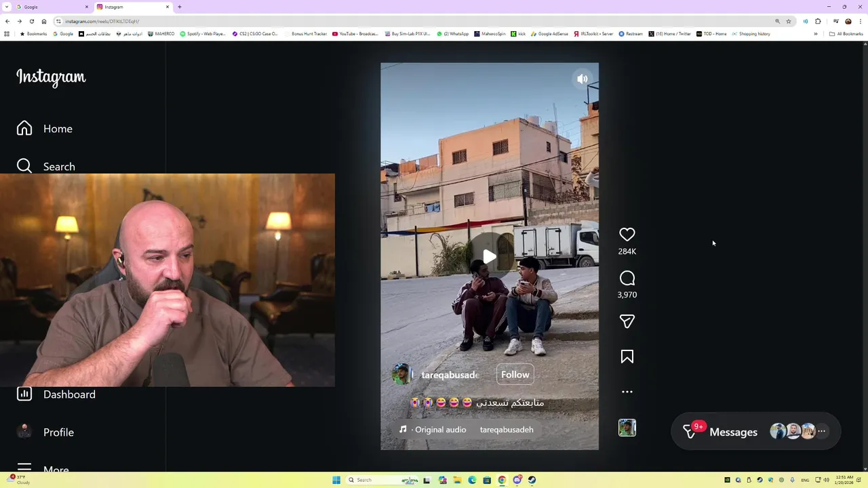Open the taskbar clock and date
This screenshot has height=488, width=868.
pos(844,480)
